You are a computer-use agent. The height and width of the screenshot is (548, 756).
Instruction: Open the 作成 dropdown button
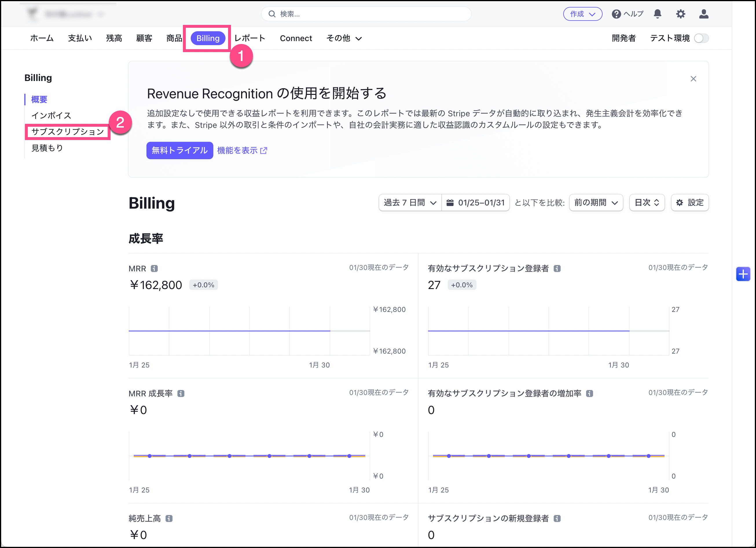582,14
